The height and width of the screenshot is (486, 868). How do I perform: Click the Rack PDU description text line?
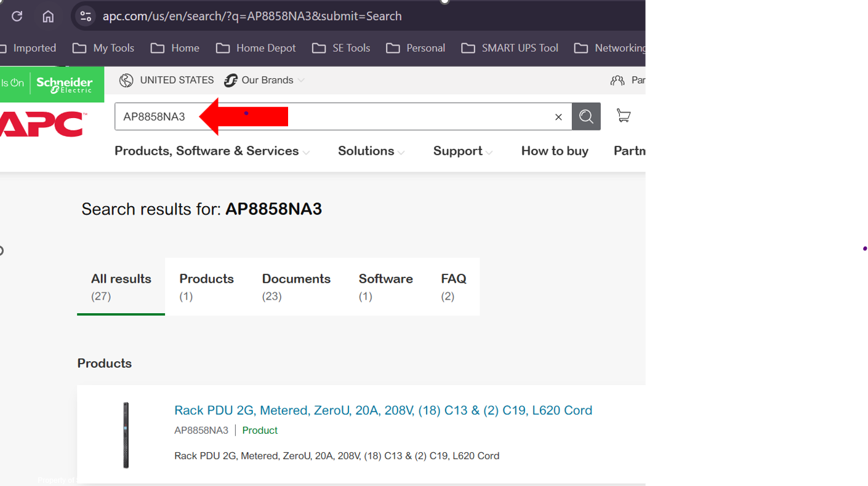point(337,456)
